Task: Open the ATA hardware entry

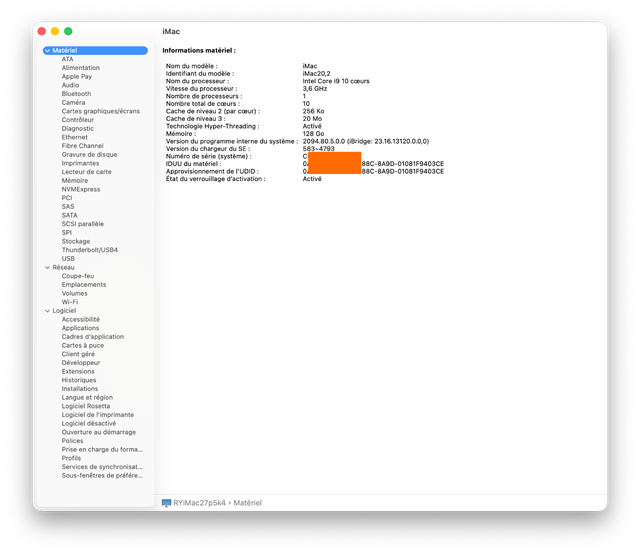Action: 67,59
